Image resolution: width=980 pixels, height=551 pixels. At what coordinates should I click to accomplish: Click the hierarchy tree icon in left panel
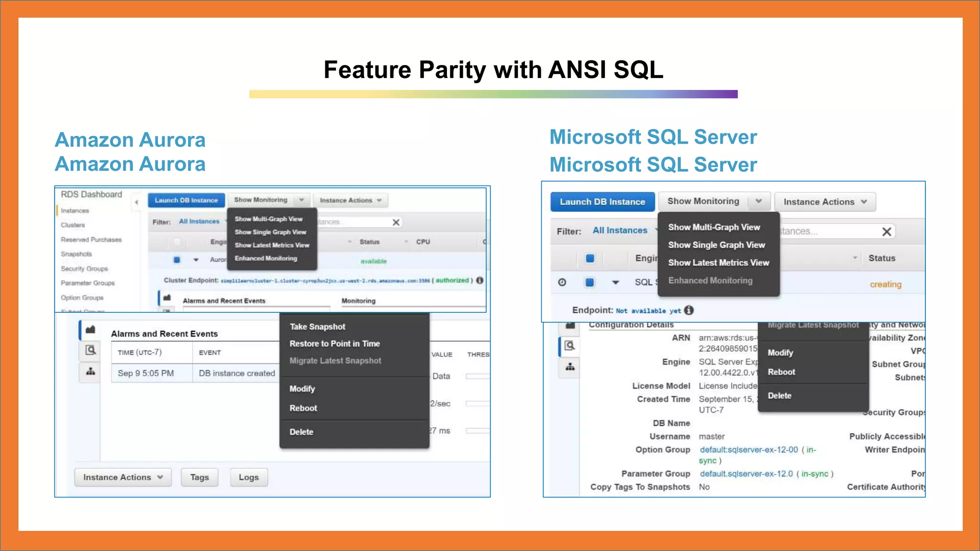(90, 371)
